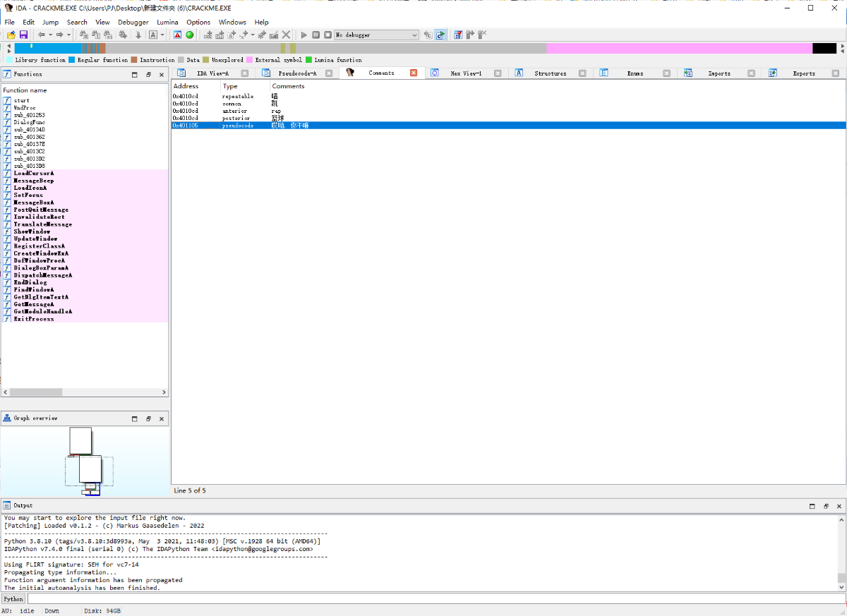Open the Search menu
This screenshot has width=847, height=616.
pyautogui.click(x=77, y=22)
